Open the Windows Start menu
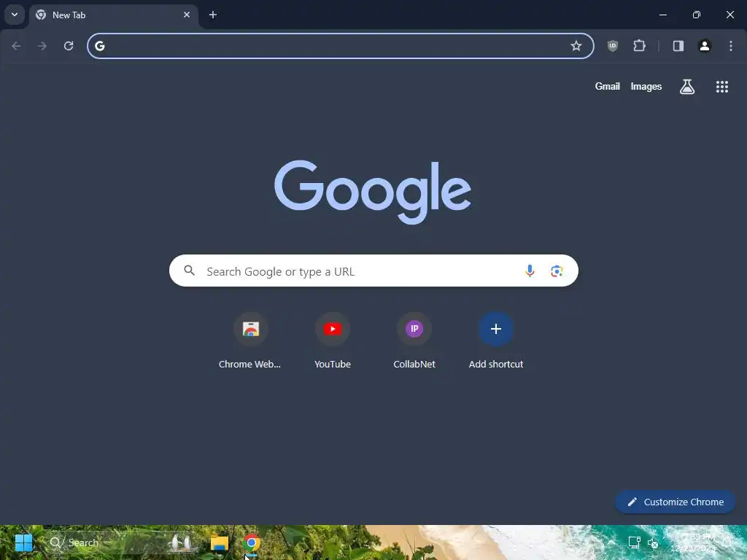Image resolution: width=747 pixels, height=560 pixels. (23, 542)
